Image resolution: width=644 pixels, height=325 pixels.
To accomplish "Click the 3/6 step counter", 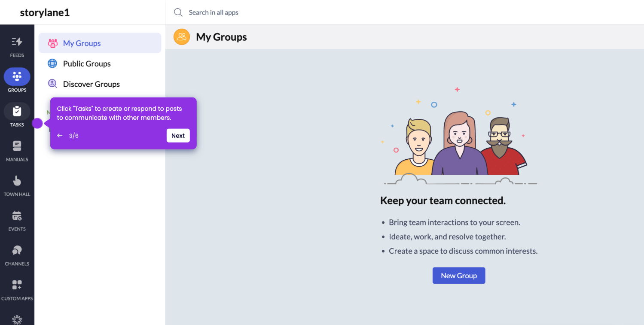I will [x=74, y=136].
